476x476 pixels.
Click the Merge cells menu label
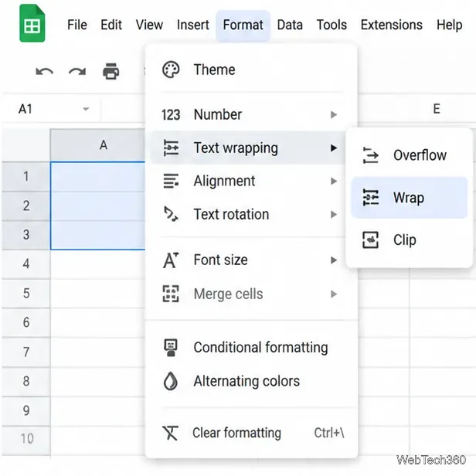[x=228, y=294]
